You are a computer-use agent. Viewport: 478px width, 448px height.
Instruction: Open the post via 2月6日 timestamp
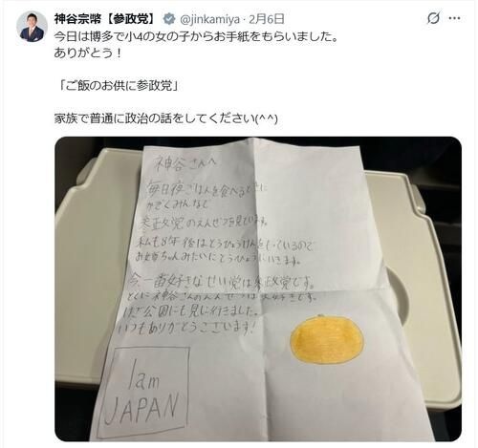[x=267, y=19]
